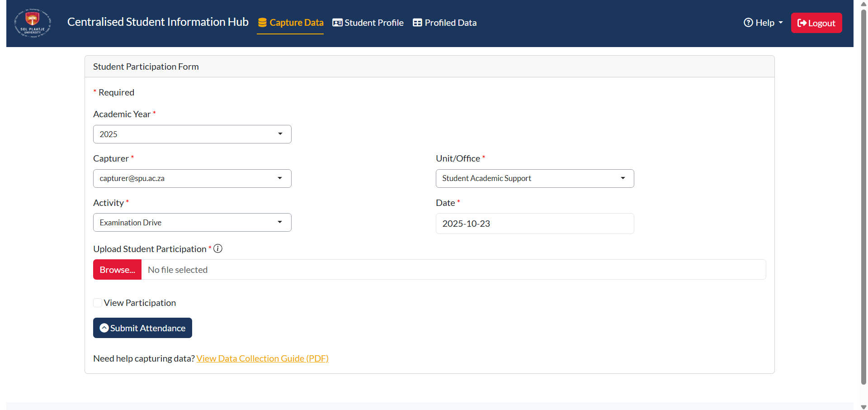
Task: Click the Help question mark icon
Action: click(x=748, y=22)
